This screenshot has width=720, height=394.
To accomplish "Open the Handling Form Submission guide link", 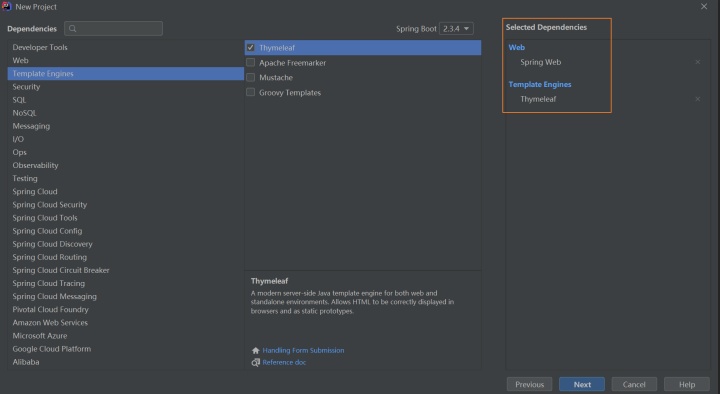I will click(x=303, y=350).
